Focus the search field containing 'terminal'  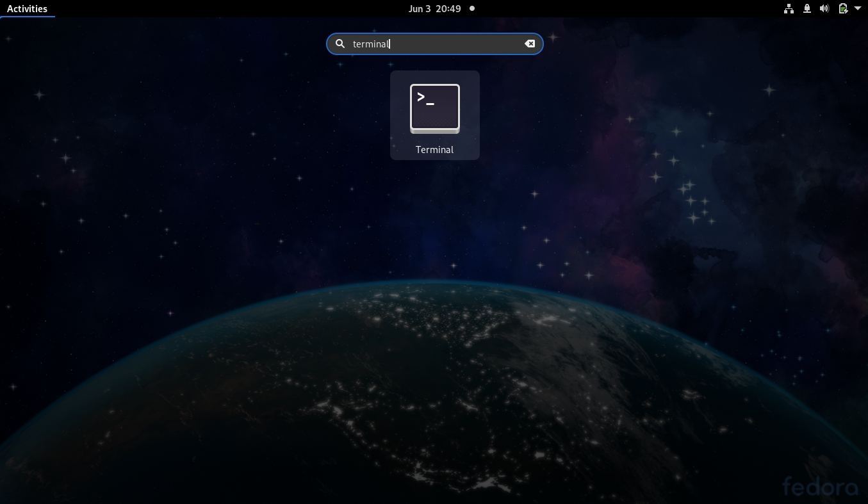435,44
